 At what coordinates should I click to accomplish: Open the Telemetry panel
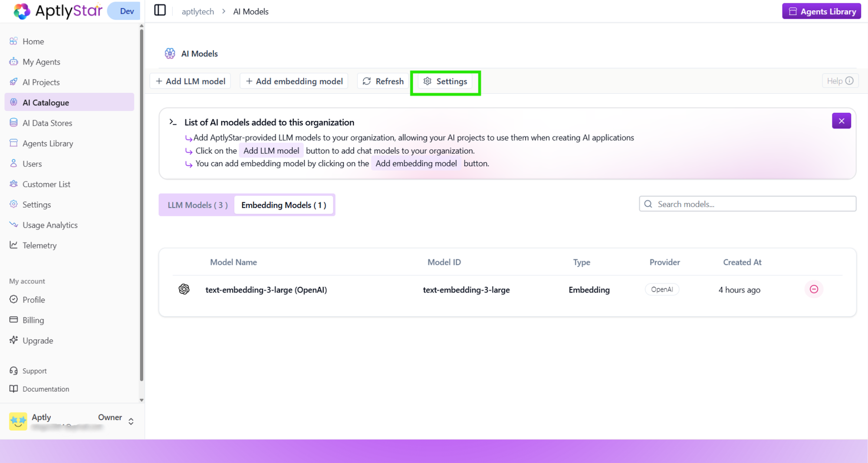pos(39,245)
